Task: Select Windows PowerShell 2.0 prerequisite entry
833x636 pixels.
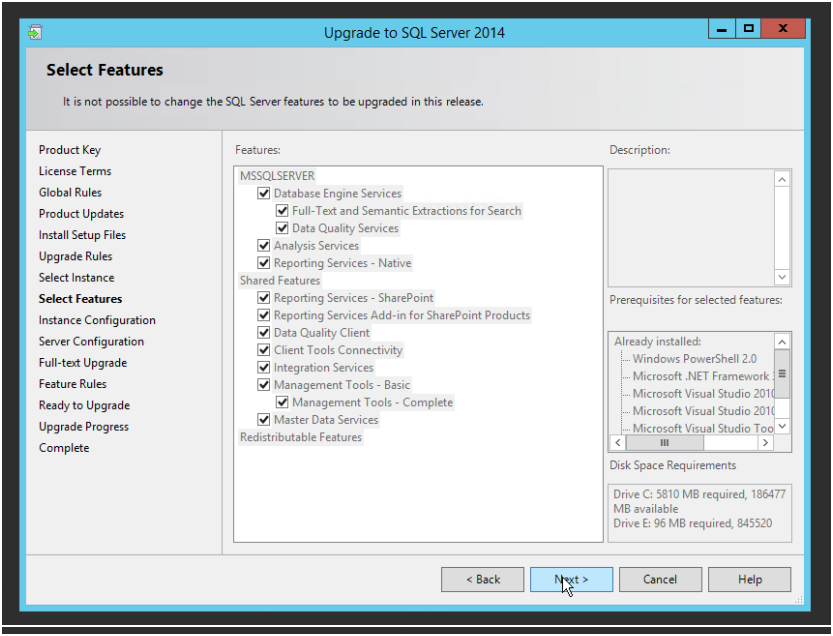Action: (x=694, y=359)
